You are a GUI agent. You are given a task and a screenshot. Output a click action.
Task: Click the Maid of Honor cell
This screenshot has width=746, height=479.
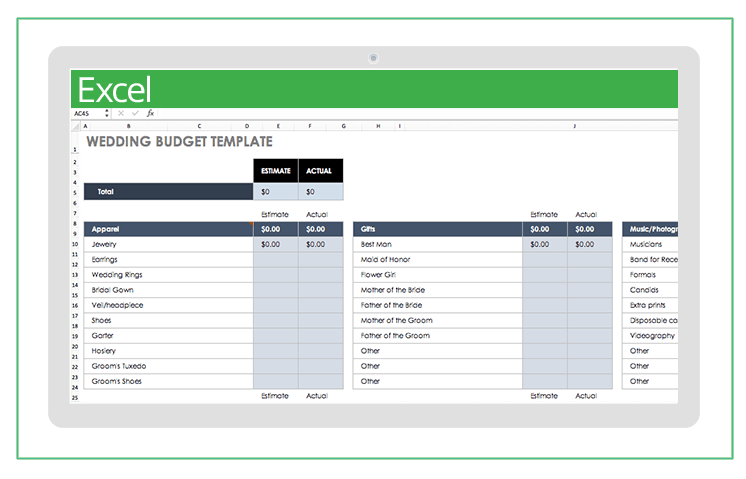pyautogui.click(x=438, y=260)
